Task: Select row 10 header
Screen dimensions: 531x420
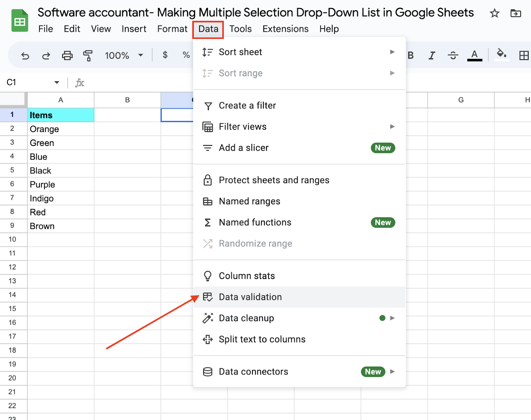Action: coord(13,240)
